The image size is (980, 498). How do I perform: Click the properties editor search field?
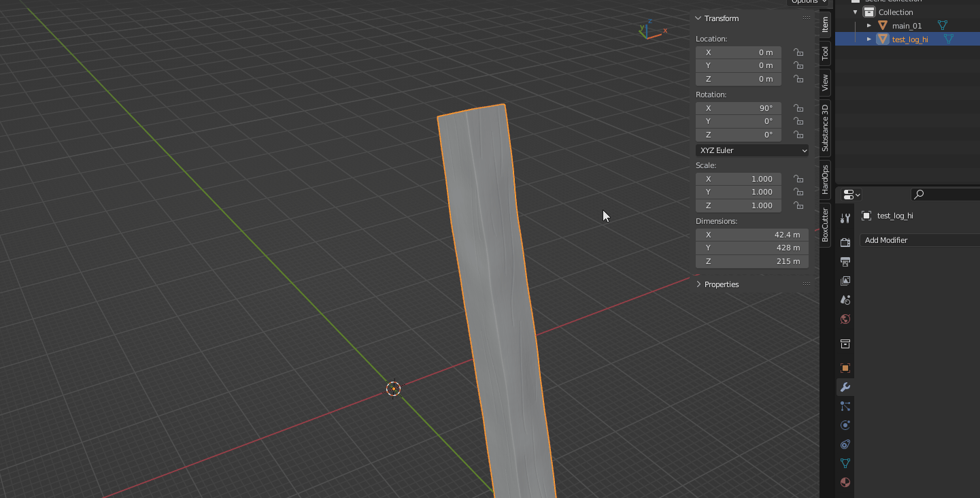[x=946, y=195]
